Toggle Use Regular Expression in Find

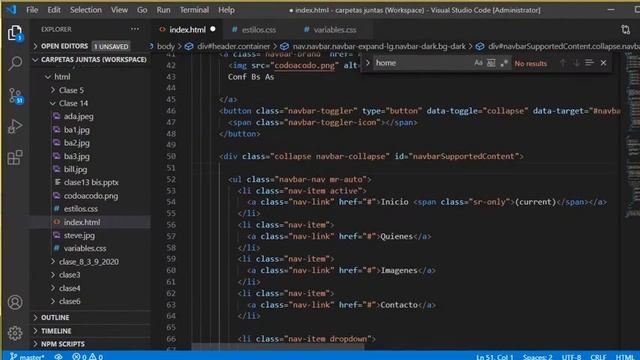click(504, 63)
